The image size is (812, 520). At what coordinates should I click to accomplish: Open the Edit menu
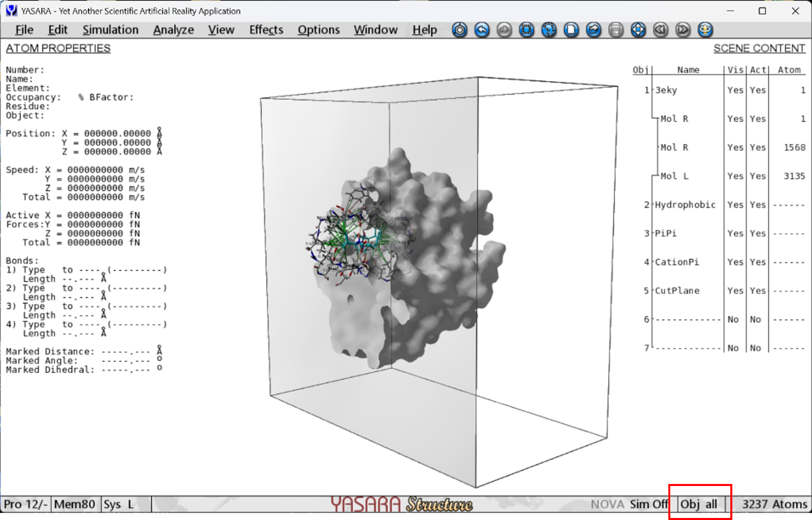(x=58, y=30)
